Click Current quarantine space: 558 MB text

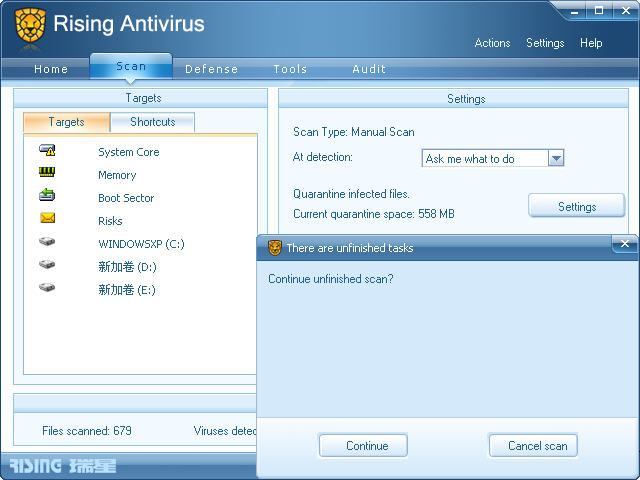[x=374, y=214]
